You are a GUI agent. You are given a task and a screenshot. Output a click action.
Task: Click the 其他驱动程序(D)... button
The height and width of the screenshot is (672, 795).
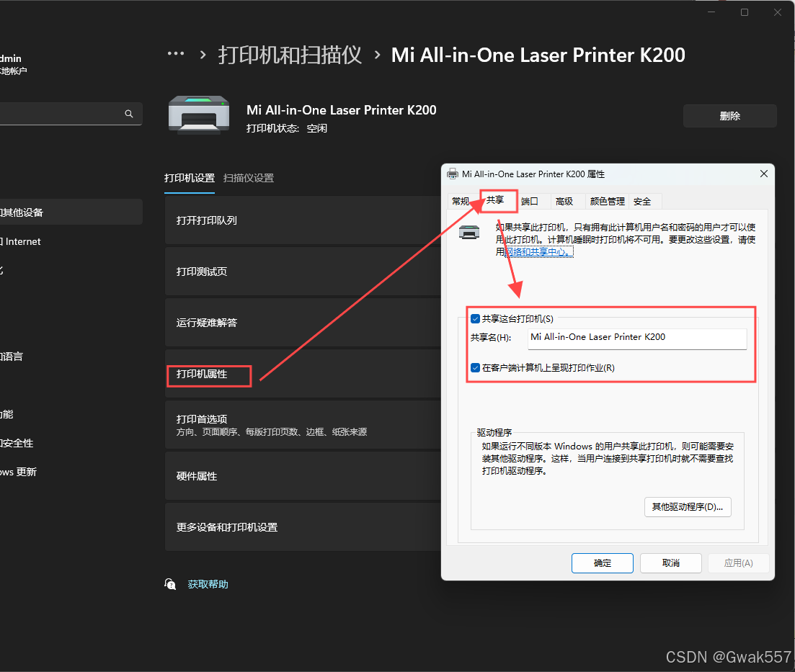(x=688, y=507)
